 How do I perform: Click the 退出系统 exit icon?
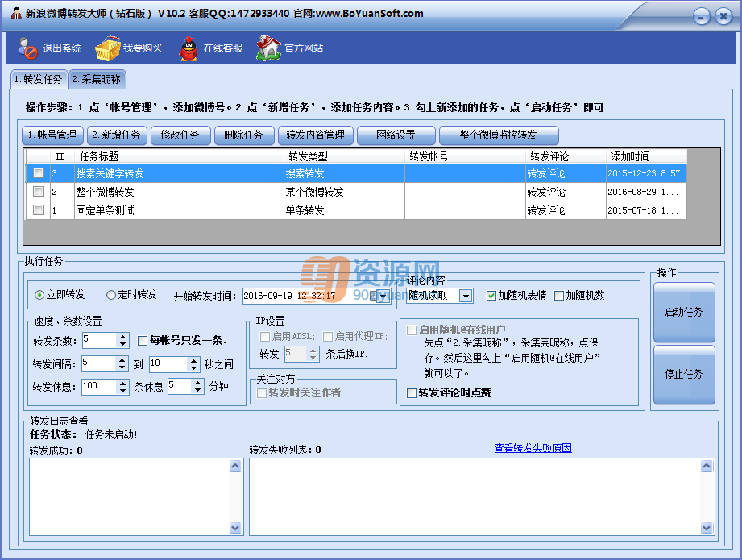[x=27, y=48]
